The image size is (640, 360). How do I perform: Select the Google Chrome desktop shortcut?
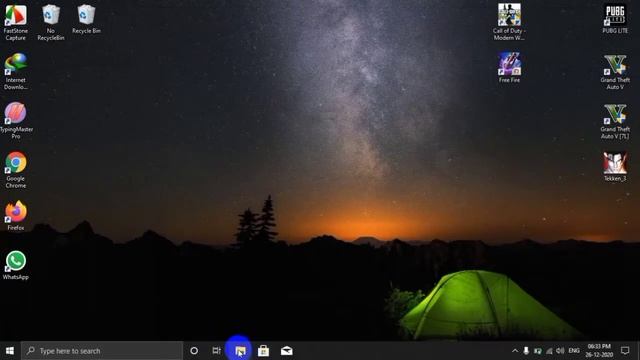pyautogui.click(x=16, y=170)
